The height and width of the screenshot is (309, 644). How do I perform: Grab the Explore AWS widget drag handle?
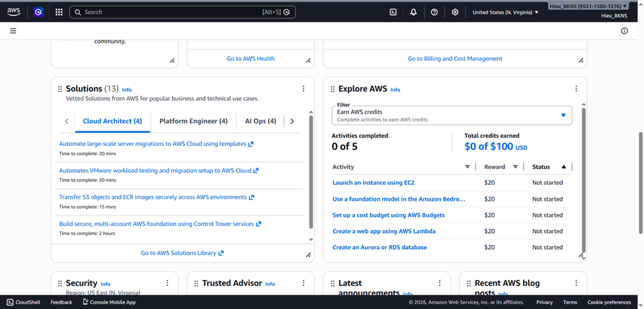333,89
